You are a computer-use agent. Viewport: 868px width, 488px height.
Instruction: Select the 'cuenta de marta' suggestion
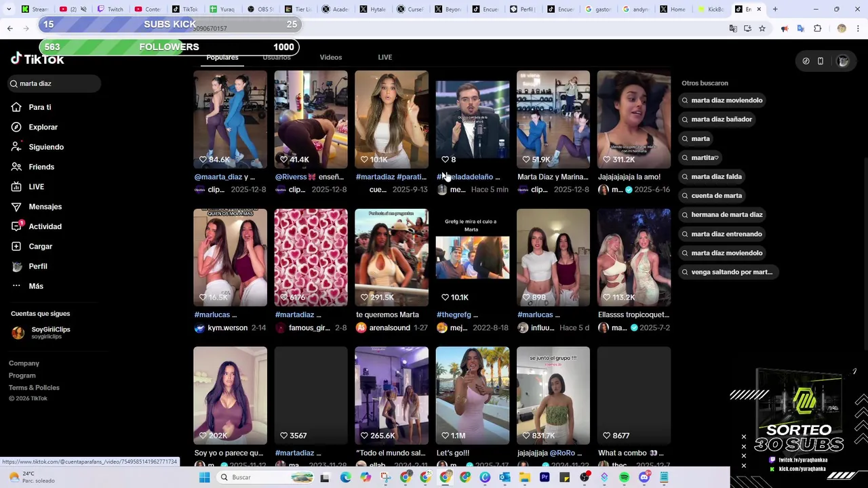(x=711, y=195)
